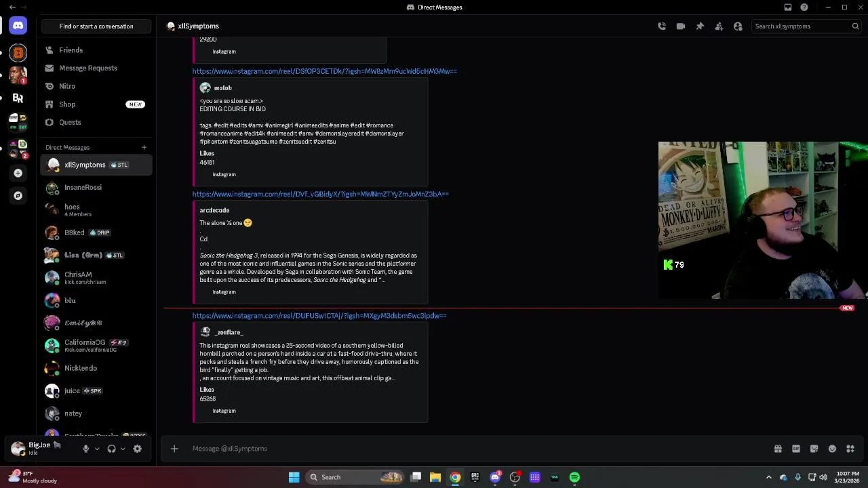Open the server folder with badge 2
Screen dimensions: 868x488
pos(18,150)
